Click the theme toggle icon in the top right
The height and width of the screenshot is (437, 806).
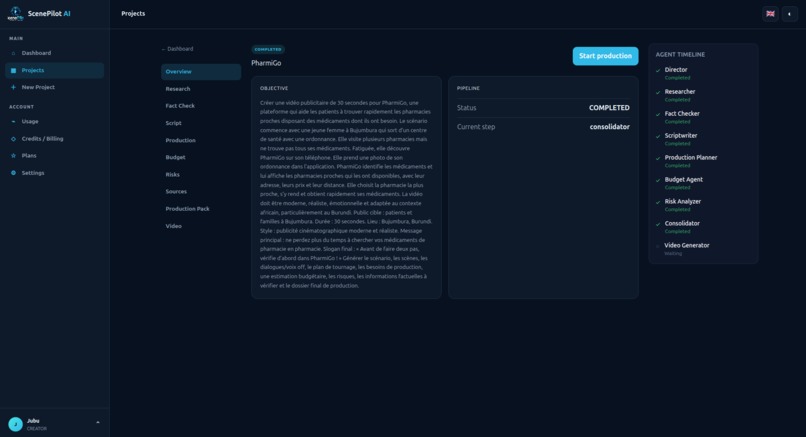point(789,14)
